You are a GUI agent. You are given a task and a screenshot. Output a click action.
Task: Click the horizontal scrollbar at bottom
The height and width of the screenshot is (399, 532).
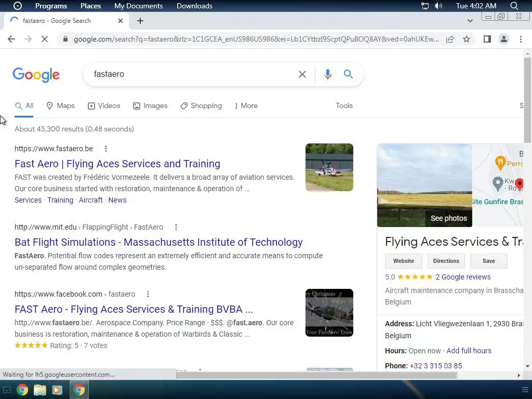(316, 375)
